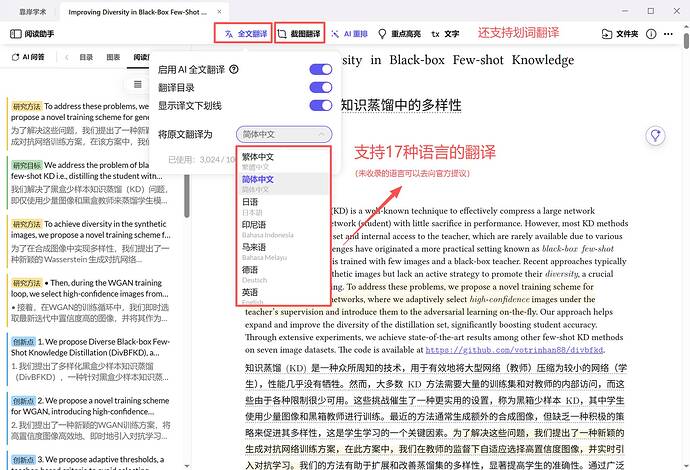This screenshot has width=690, height=470.
Task: Select the 重点高亮 highlight tool
Action: (400, 34)
